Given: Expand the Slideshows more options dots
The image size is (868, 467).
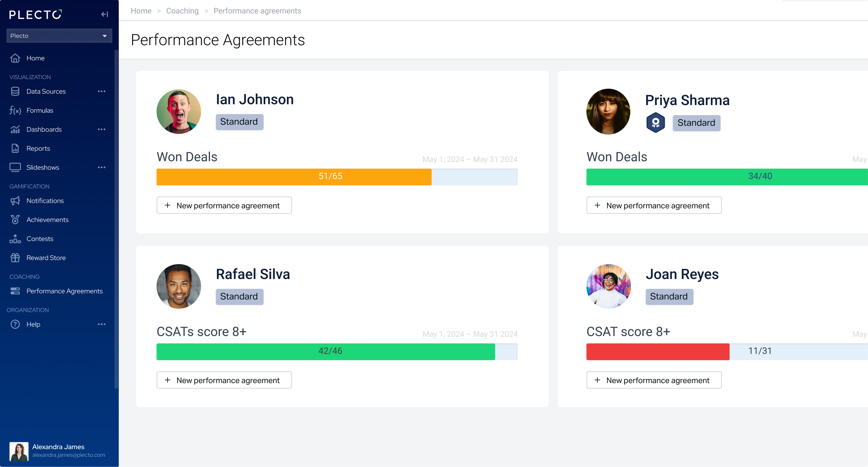Looking at the screenshot, I should [x=102, y=167].
